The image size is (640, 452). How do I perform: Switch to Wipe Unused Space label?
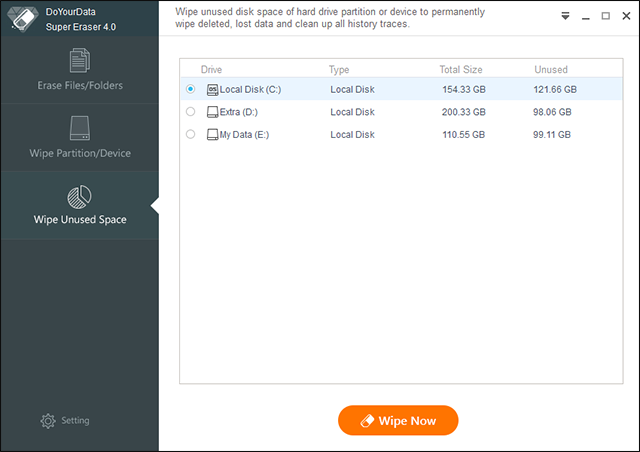tap(80, 220)
